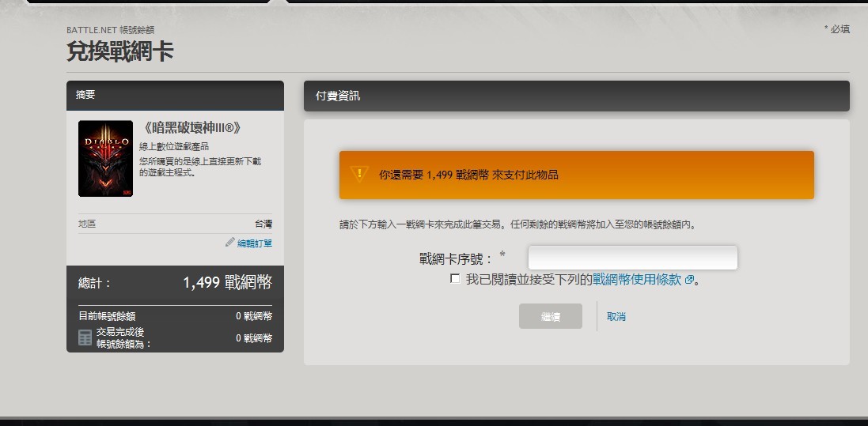Click the 台灣 region value
868x426 pixels.
tap(263, 224)
